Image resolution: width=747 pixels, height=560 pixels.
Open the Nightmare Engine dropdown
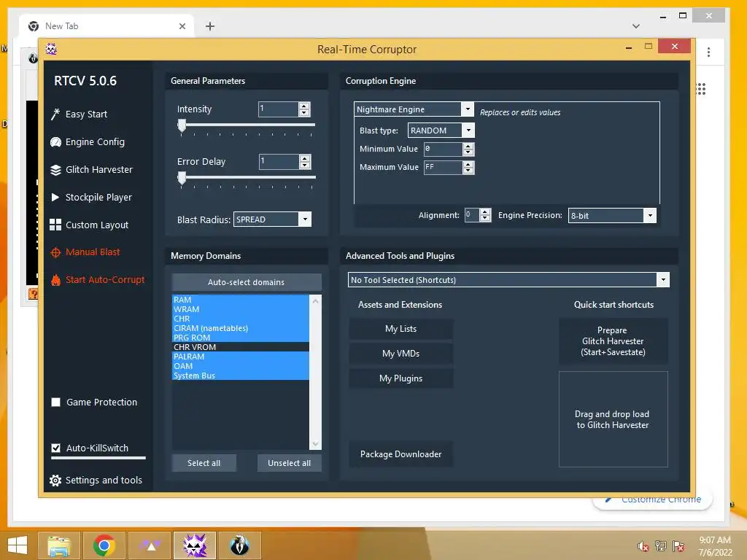coord(468,109)
